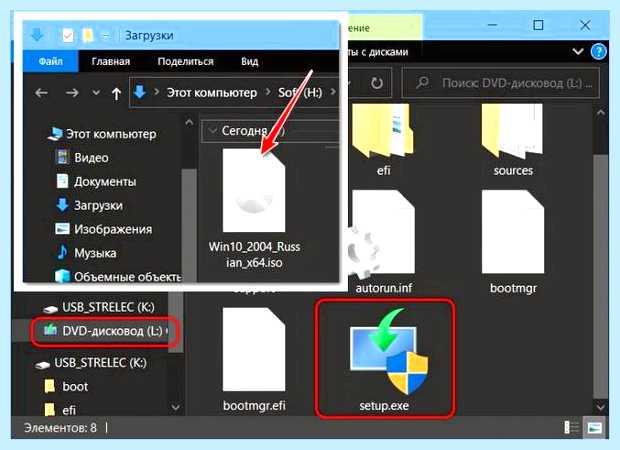The height and width of the screenshot is (450, 620).
Task: Open Help with question mark icon
Action: pyautogui.click(x=599, y=51)
